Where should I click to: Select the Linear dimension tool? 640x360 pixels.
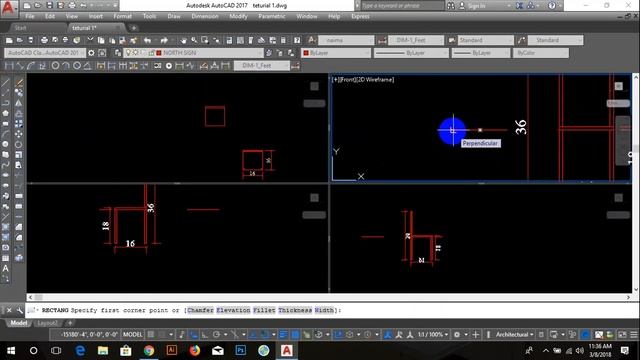(x=9, y=66)
